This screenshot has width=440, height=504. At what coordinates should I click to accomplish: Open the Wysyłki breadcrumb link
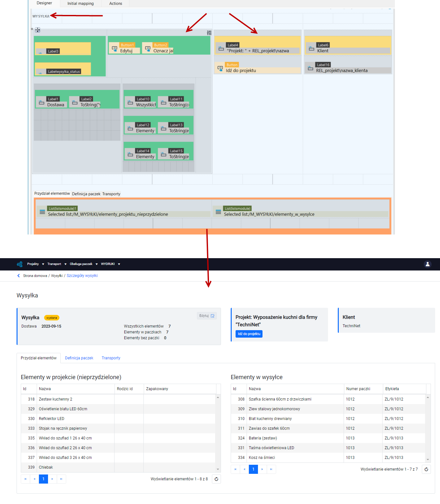[x=57, y=276]
